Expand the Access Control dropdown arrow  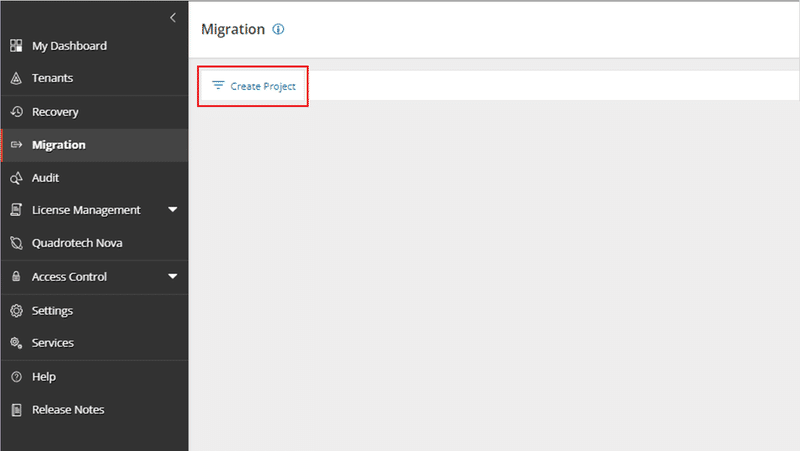(x=173, y=277)
